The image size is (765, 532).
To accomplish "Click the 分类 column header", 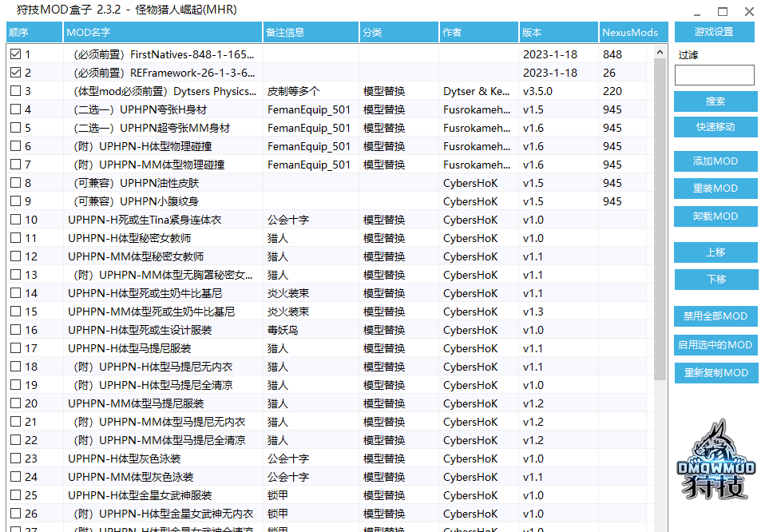I will point(399,32).
